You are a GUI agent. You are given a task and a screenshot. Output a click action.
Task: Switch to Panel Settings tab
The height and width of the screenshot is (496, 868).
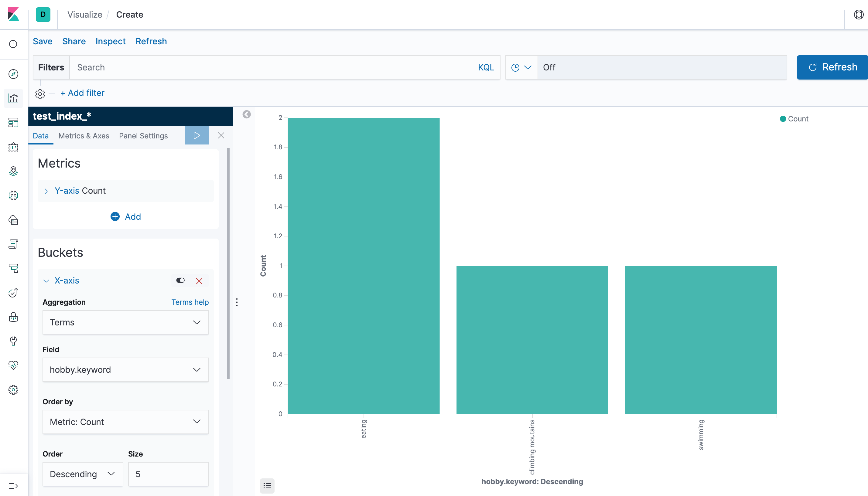pyautogui.click(x=143, y=136)
